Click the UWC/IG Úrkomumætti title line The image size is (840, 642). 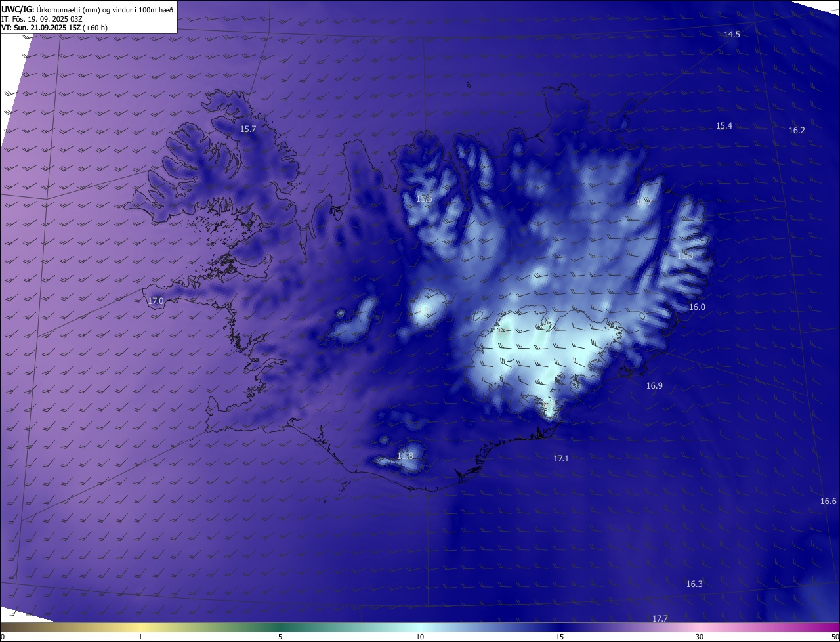(x=87, y=9)
